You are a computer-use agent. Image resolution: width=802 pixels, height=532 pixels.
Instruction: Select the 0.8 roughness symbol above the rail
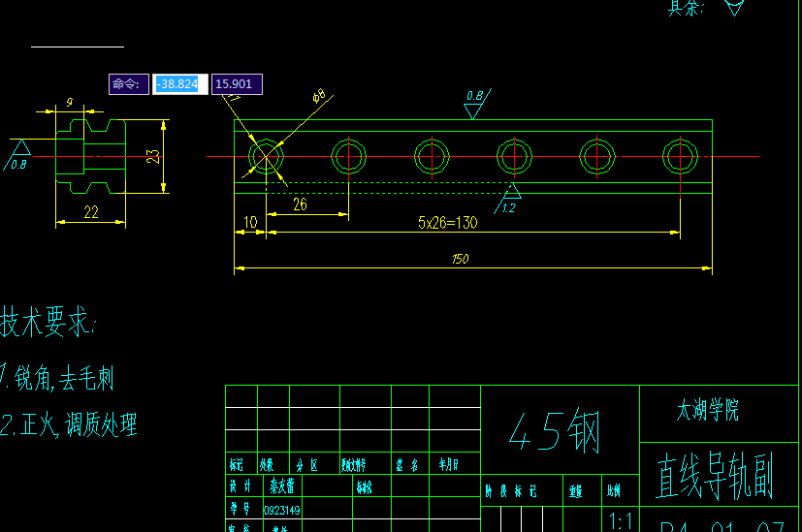477,104
